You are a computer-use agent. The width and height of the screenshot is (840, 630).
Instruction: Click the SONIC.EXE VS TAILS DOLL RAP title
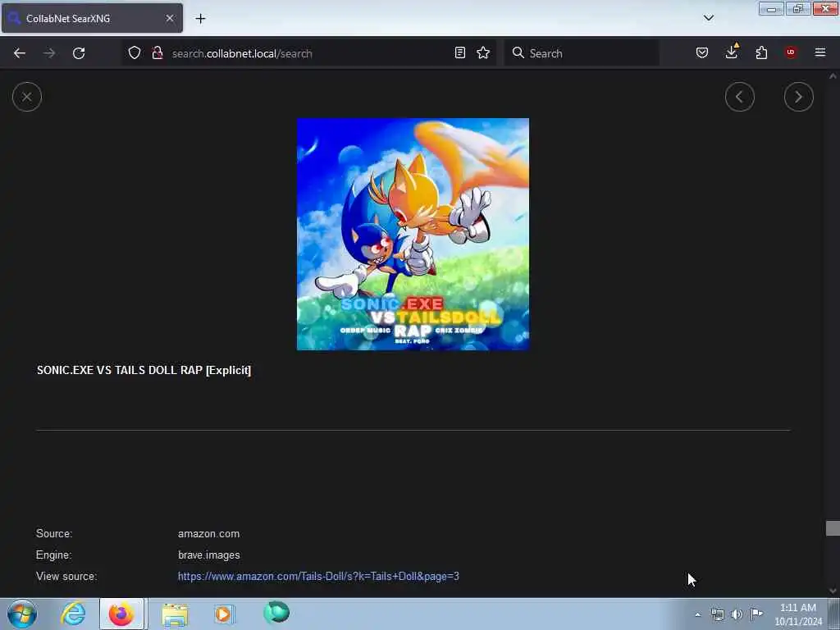click(144, 370)
